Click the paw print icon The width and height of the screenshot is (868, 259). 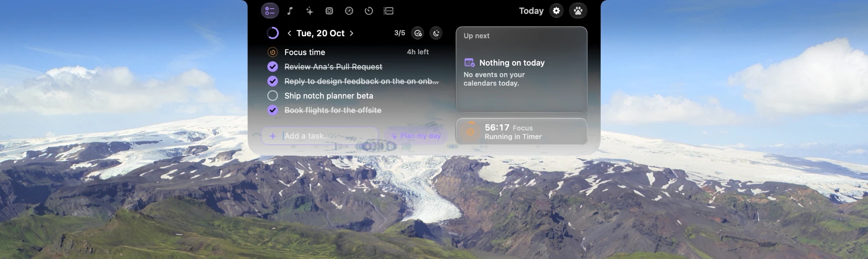[x=578, y=11]
